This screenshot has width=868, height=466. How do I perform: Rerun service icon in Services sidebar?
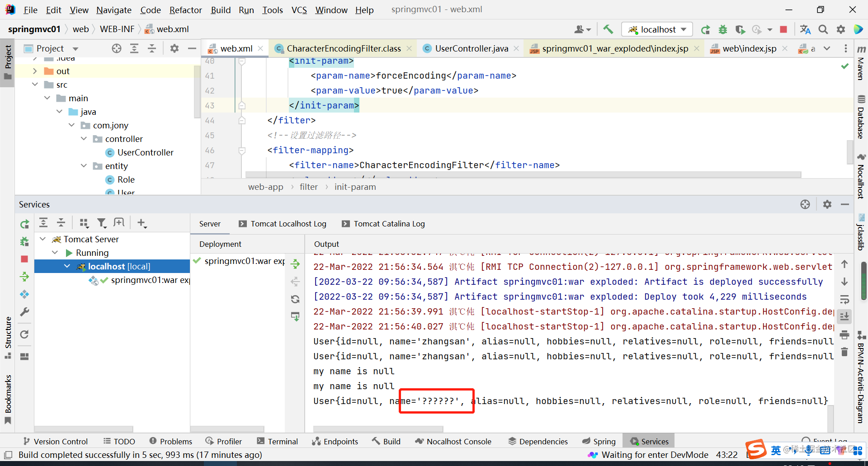[x=24, y=224]
